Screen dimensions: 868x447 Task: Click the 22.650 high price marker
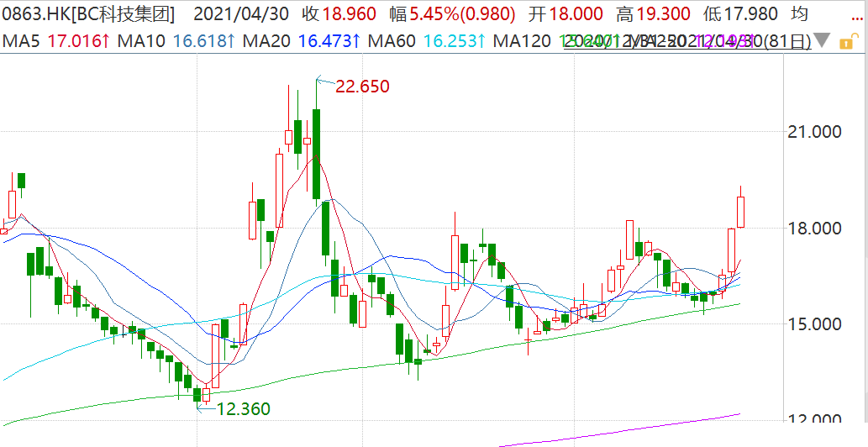[362, 87]
